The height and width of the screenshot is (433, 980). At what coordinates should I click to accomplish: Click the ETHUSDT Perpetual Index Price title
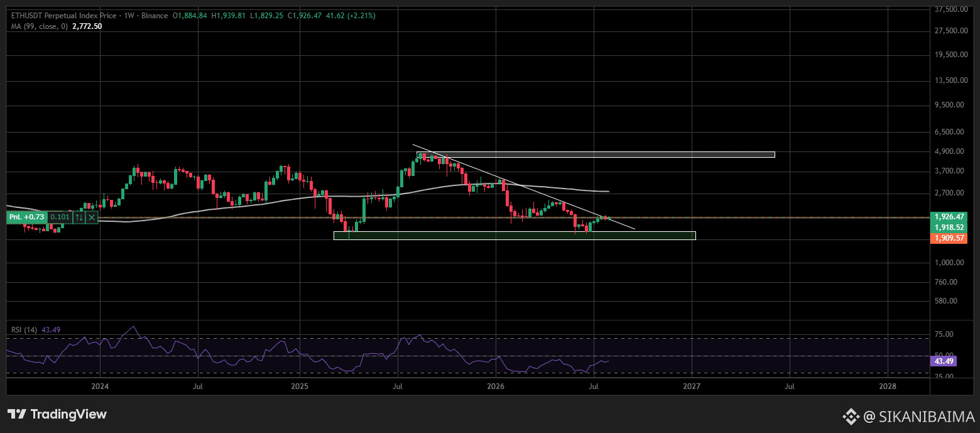click(65, 17)
